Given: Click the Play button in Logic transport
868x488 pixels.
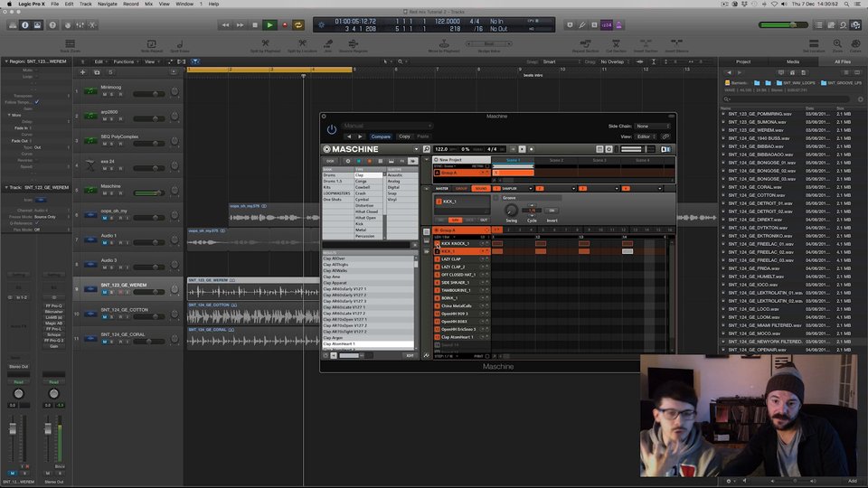Looking at the screenshot, I should tap(269, 25).
